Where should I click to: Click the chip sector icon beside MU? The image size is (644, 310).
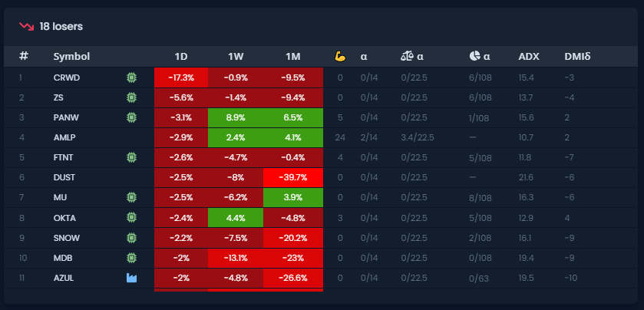pos(131,198)
